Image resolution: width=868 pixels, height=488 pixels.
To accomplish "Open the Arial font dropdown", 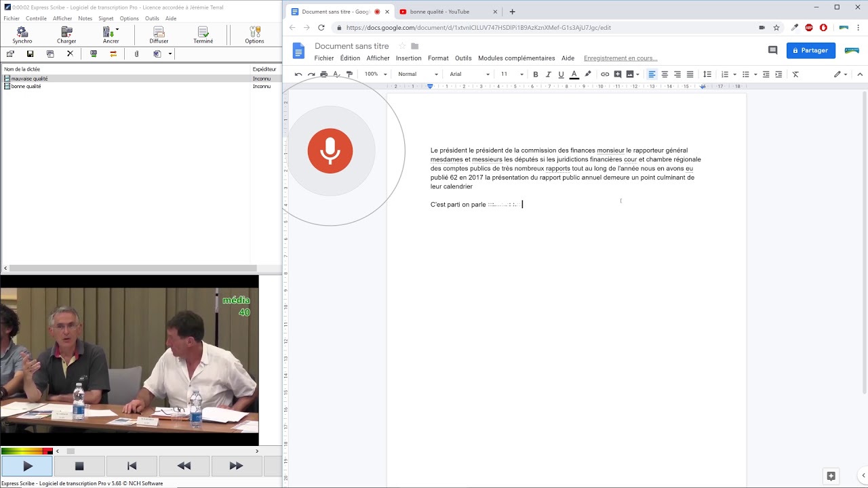I will (469, 75).
